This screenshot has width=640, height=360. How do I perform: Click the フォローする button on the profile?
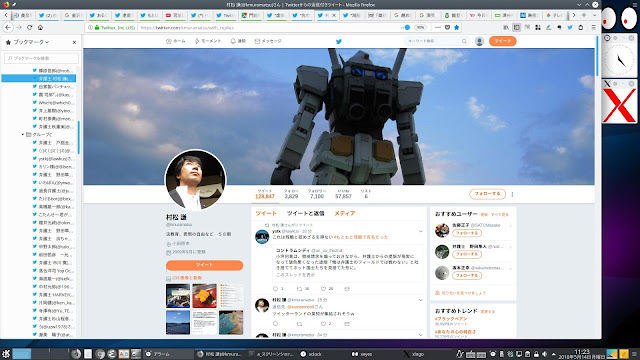pos(487,194)
